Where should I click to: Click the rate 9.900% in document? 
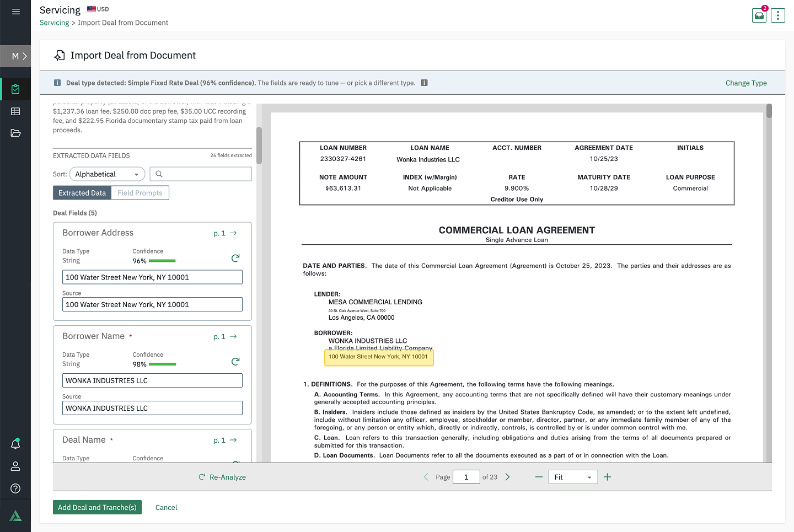517,189
